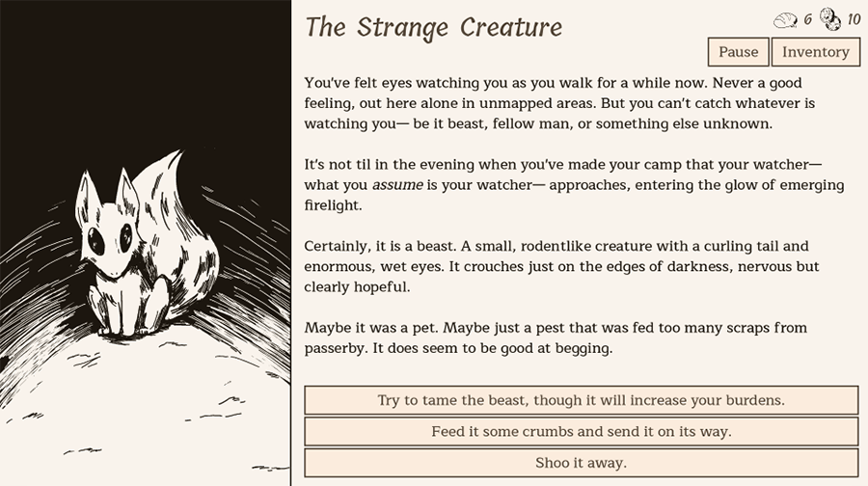Click "The Strange Creature" title
Viewport: 868px width, 486px height.
click(433, 27)
